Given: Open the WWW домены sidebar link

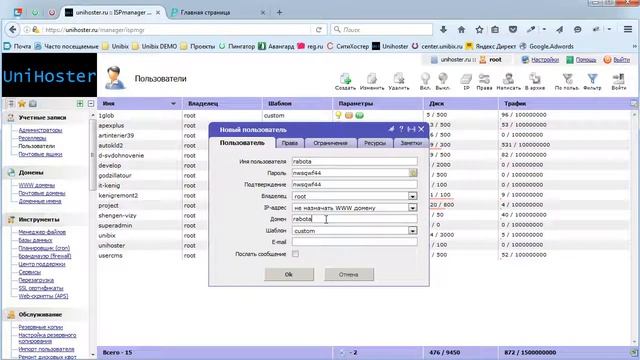Looking at the screenshot, I should [x=36, y=185].
